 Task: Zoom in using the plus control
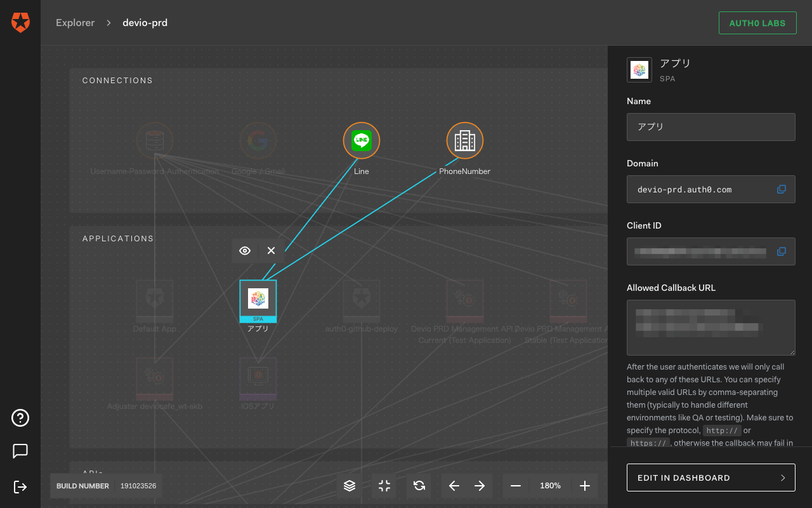click(584, 485)
